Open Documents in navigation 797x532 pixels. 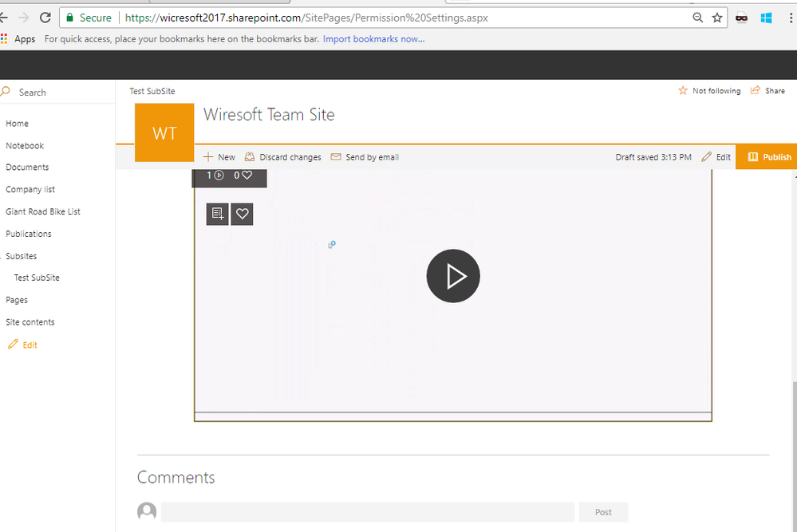(27, 167)
